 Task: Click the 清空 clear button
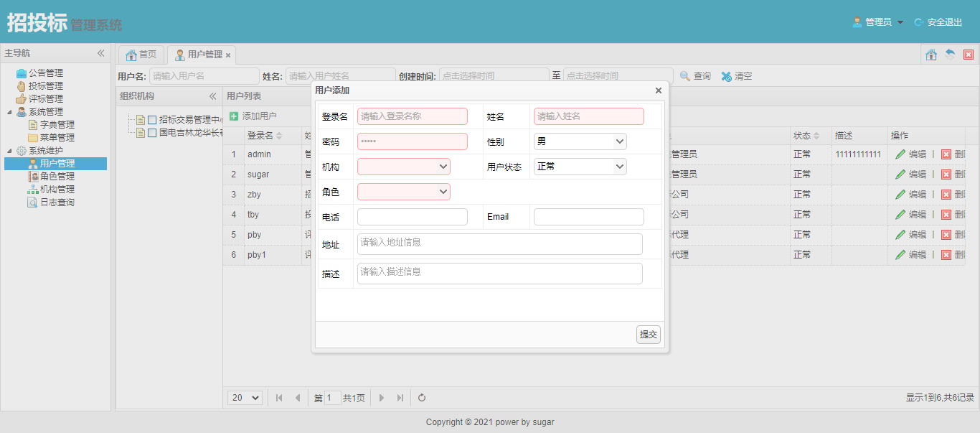737,76
